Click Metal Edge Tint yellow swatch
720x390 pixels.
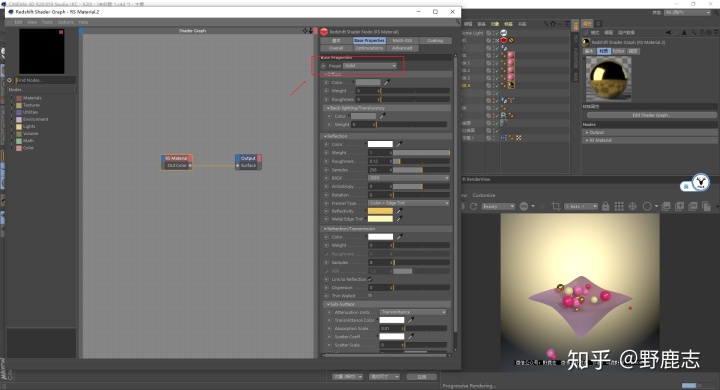[x=380, y=219]
